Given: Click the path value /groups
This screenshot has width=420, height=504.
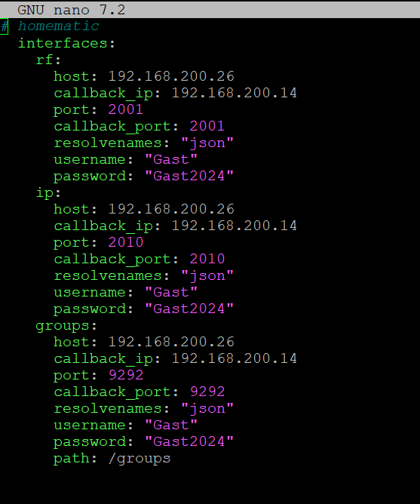Looking at the screenshot, I should tap(139, 459).
